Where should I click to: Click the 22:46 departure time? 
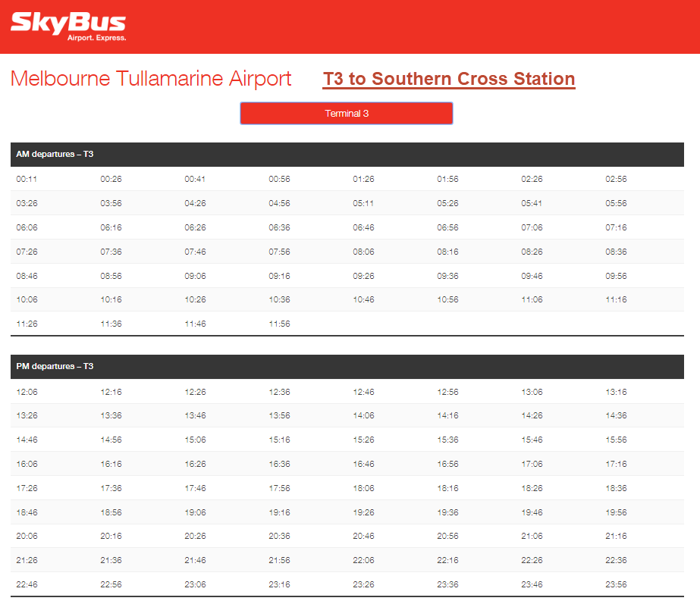pyautogui.click(x=27, y=585)
